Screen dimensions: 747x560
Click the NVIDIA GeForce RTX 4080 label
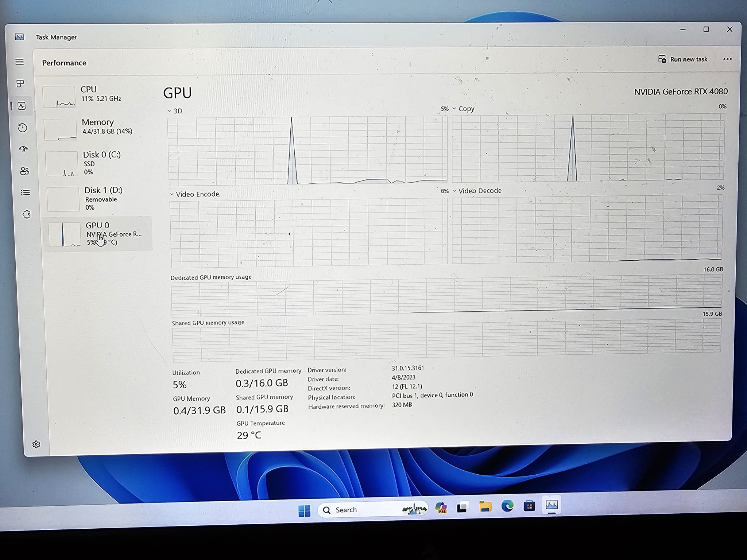(681, 92)
